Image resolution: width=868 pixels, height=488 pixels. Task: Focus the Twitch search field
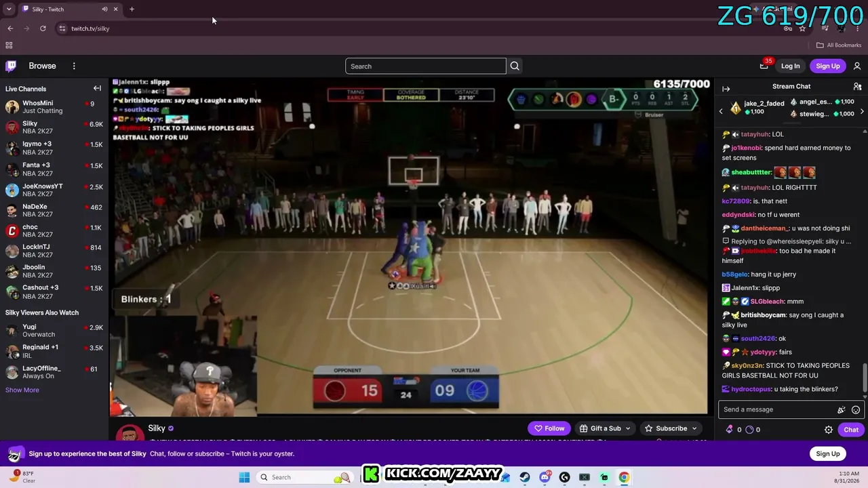coord(426,66)
